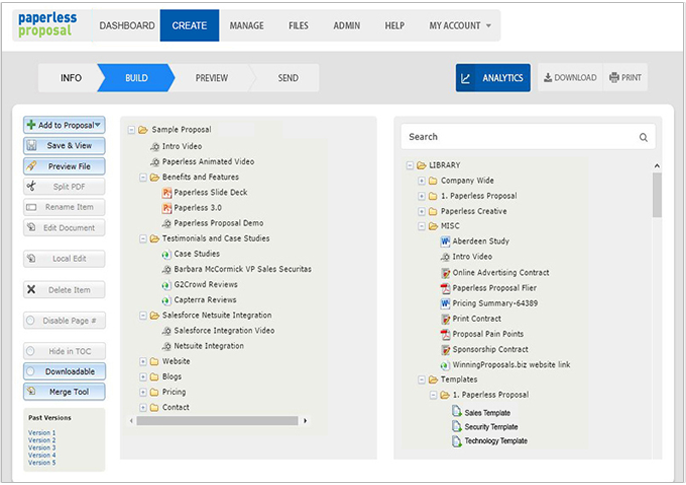The height and width of the screenshot is (485, 686).
Task: Go to the Preview step tab
Action: pos(212,78)
